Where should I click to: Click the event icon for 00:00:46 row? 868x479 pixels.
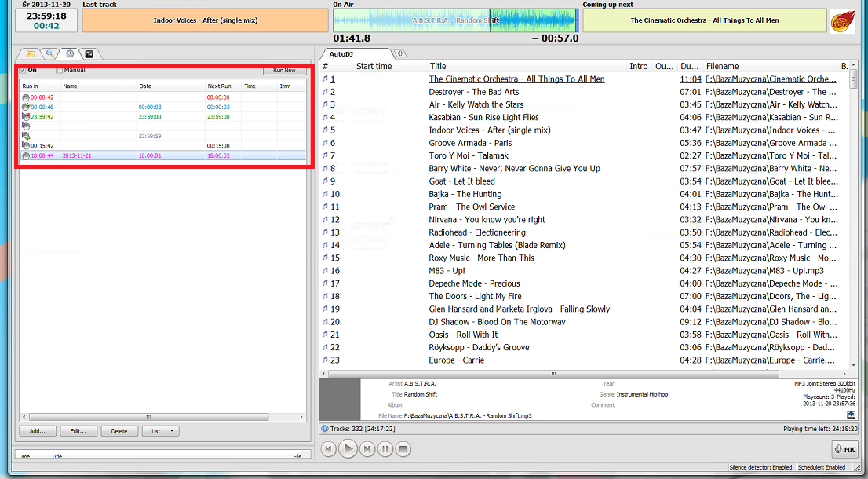(x=26, y=107)
